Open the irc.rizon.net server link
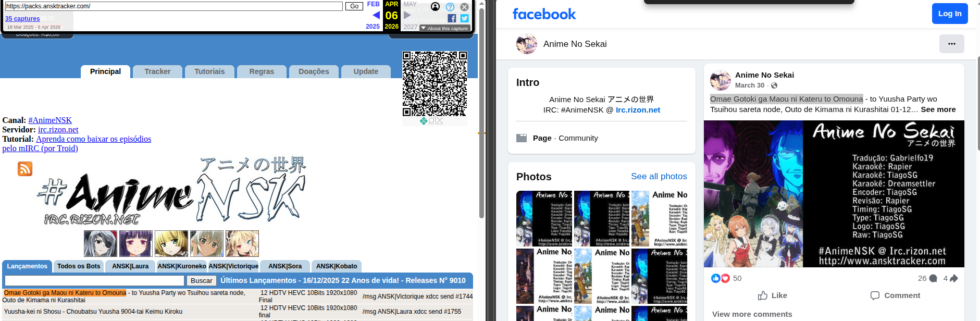Screen dimensions: 980x321 [58, 130]
